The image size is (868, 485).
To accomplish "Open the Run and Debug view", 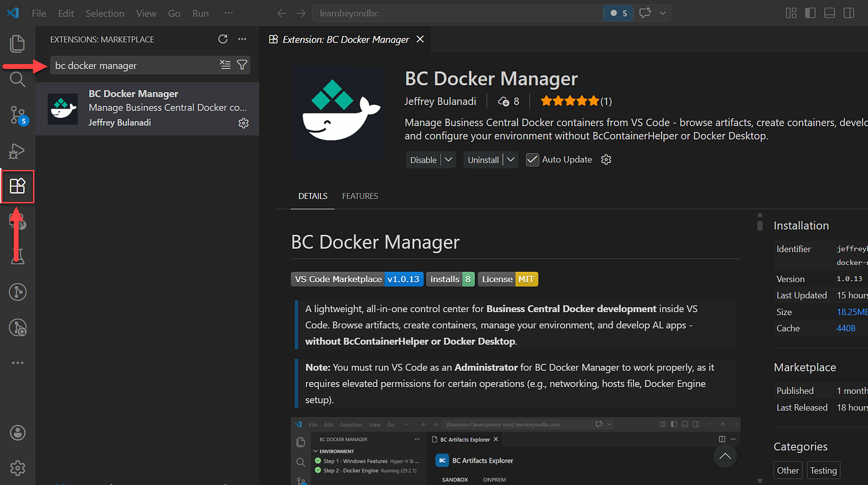I will tap(17, 151).
